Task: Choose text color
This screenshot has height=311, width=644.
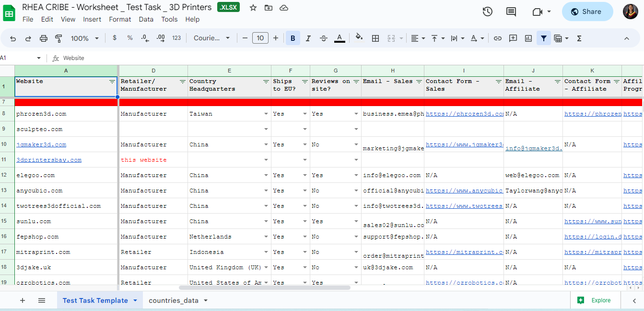Action: point(340,38)
